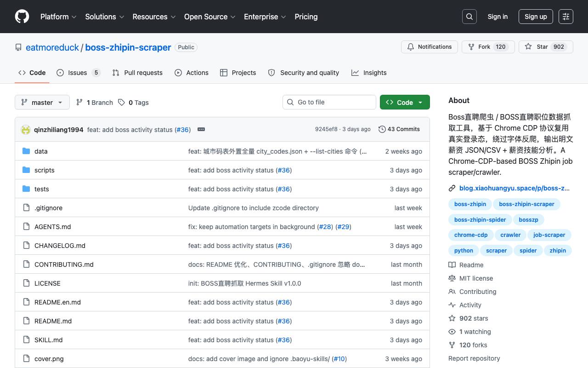Expand the Open Source menu
This screenshot has width=588, height=368.
point(210,17)
